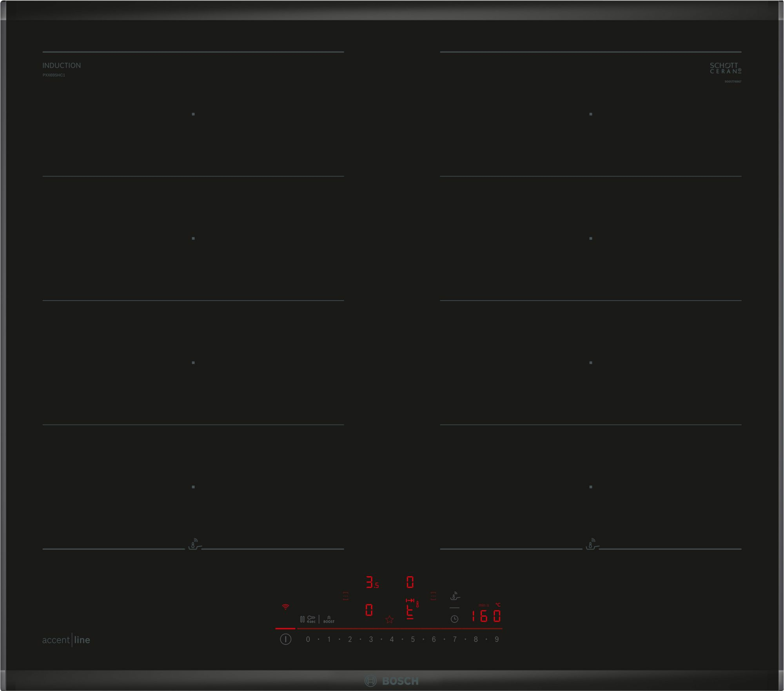Screen dimensions: 784x691
Task: Select the zone displaying 3.5
Action: pos(372,582)
